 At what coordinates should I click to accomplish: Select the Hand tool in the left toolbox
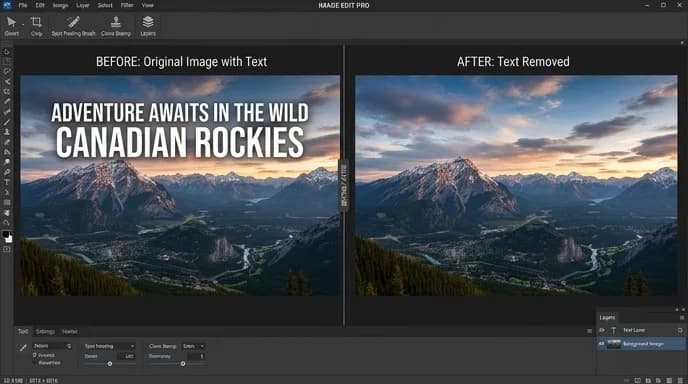(x=7, y=213)
